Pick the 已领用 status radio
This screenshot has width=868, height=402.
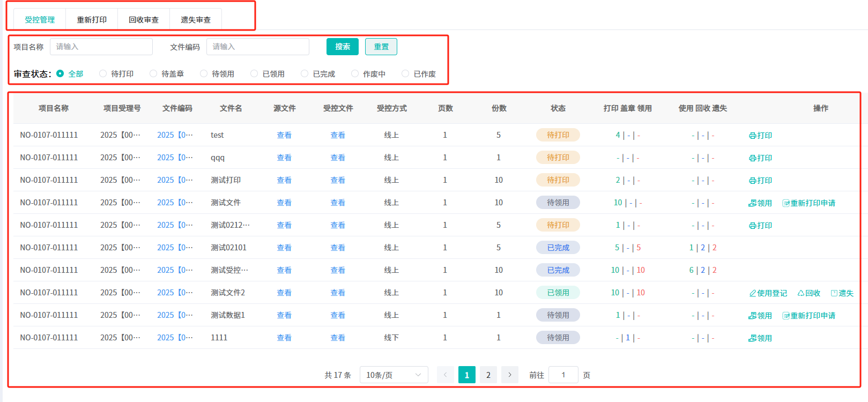click(x=268, y=73)
